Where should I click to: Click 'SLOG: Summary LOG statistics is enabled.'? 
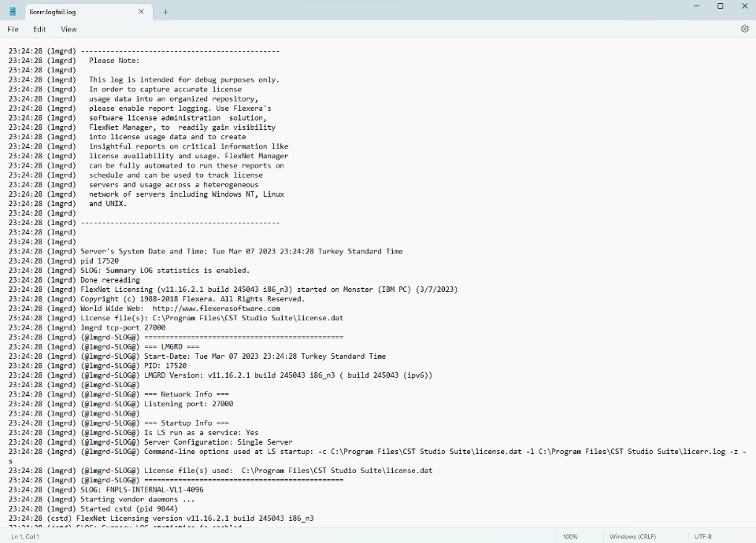165,270
